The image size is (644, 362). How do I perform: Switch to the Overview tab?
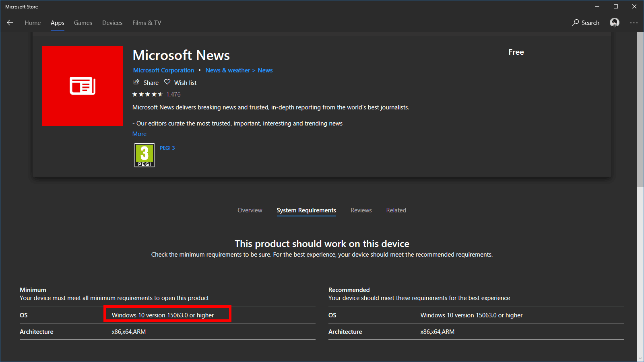click(x=250, y=210)
